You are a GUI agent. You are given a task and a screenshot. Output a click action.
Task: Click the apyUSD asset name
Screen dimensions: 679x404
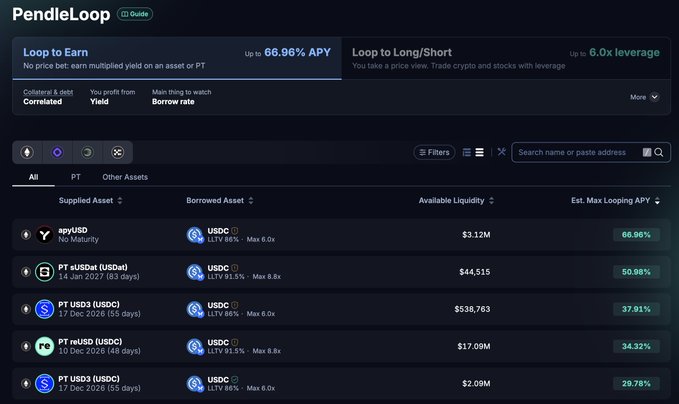coord(73,230)
